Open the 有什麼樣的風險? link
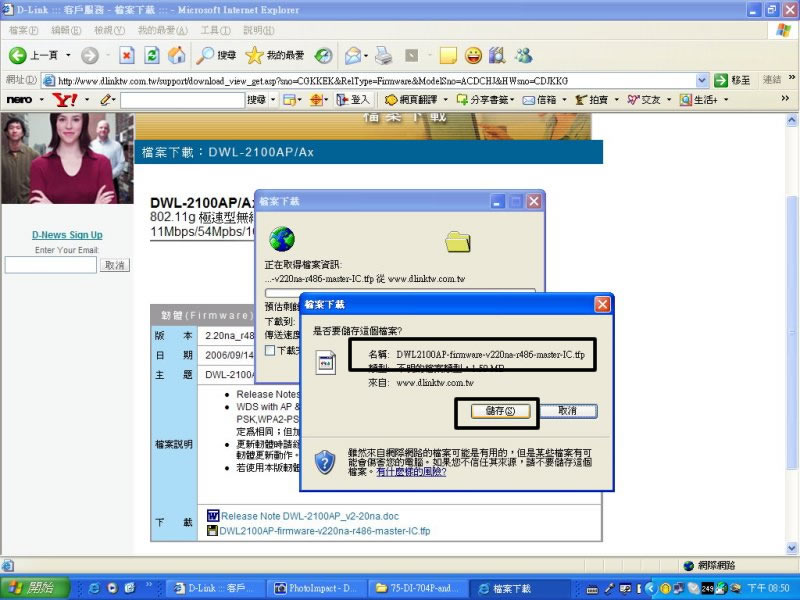Image resolution: width=800 pixels, height=600 pixels. click(411, 472)
